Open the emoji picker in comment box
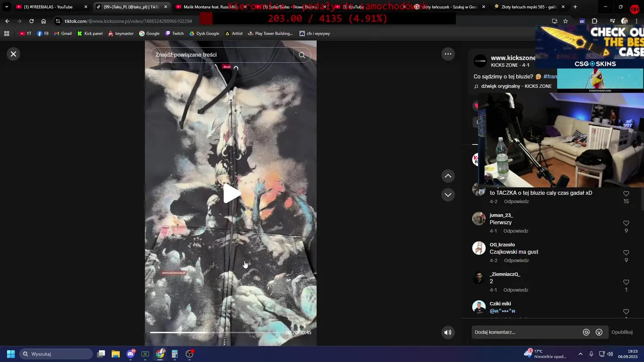 [x=599, y=332]
